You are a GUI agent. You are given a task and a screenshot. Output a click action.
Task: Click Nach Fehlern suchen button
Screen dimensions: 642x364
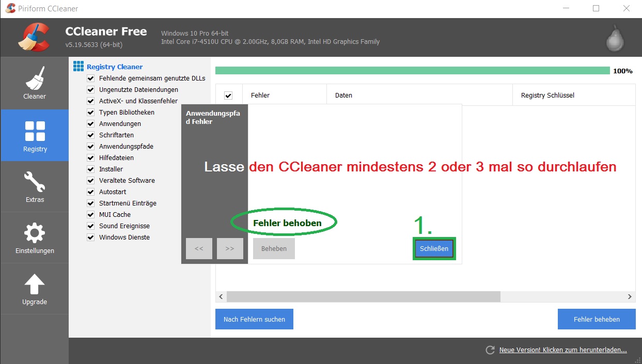[x=254, y=319]
